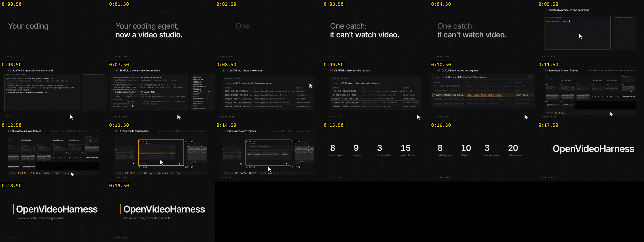Click "video-types/05-data-story.md" row in the 0:08.50 frame

coord(268,106)
